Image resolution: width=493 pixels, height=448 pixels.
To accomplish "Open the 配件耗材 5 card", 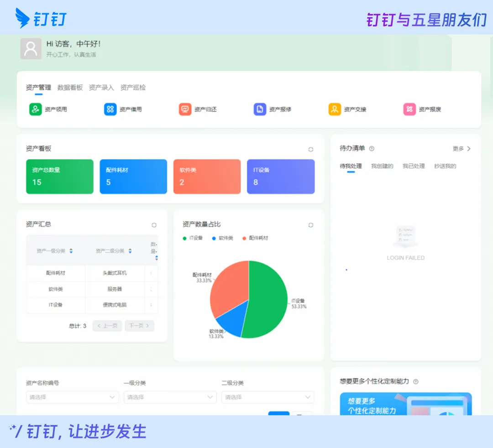I will (133, 177).
